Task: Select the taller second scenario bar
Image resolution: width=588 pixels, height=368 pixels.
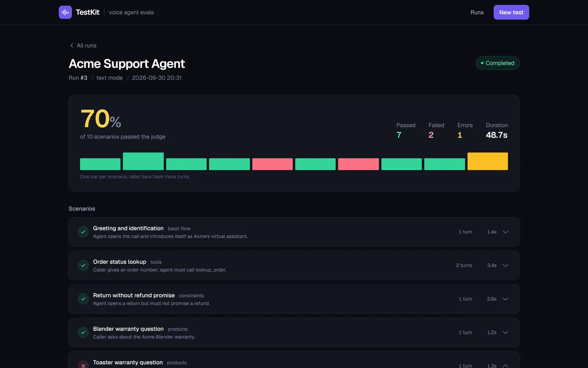Action: (x=143, y=161)
